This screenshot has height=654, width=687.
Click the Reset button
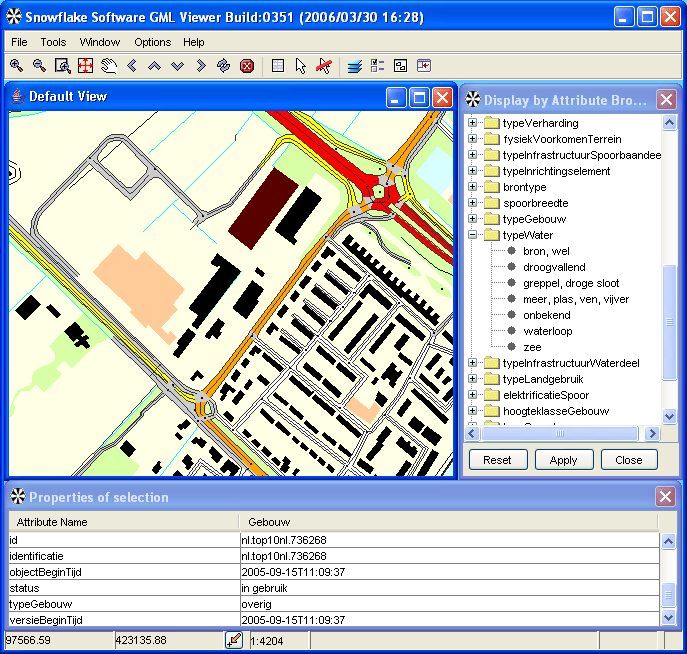(497, 460)
